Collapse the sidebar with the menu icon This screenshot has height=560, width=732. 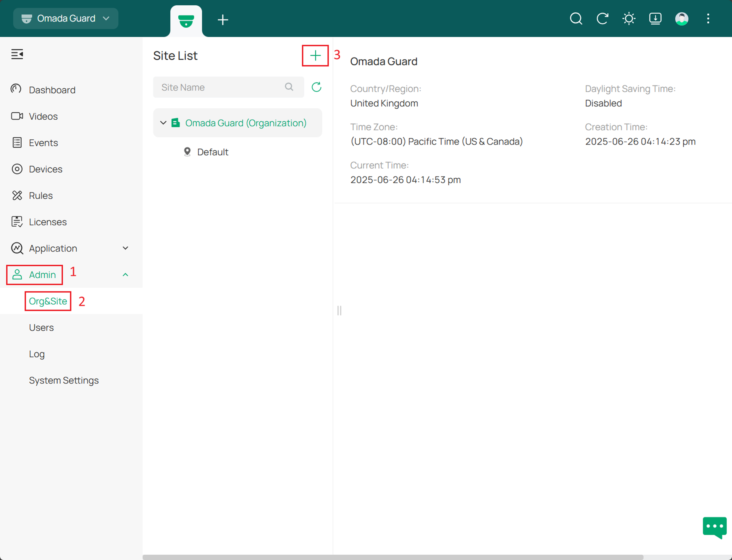coord(17,54)
